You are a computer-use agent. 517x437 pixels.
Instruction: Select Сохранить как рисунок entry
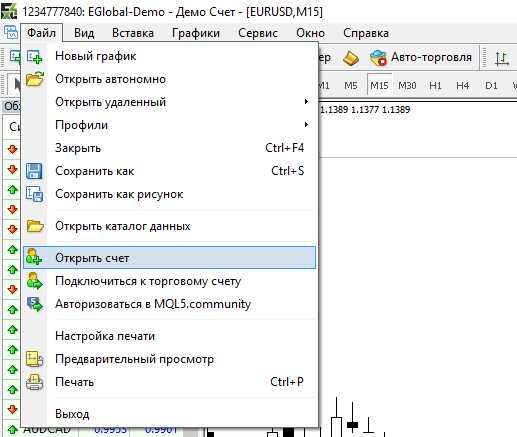pos(169,194)
